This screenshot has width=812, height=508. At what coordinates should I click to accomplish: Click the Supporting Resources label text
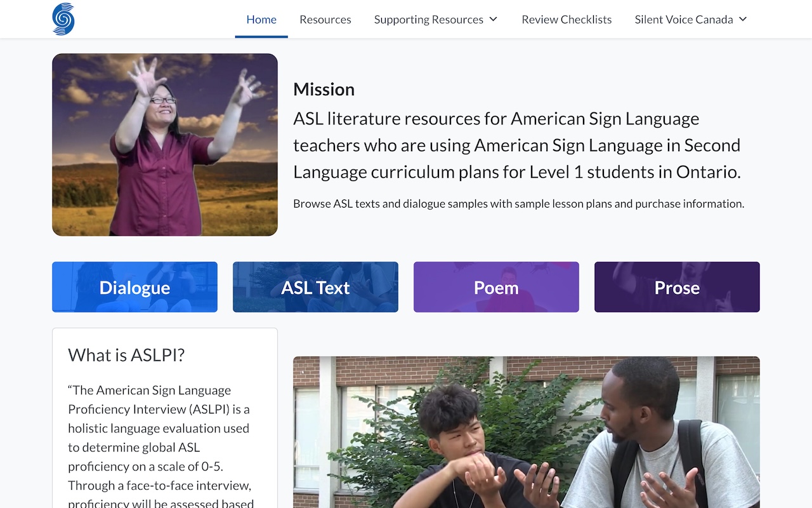click(x=428, y=19)
